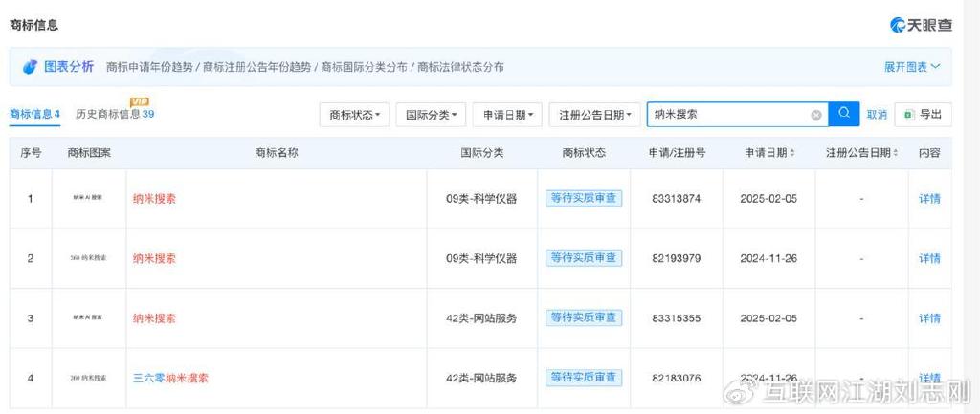
Task: Open 详情 for application 82193979
Action: [929, 258]
